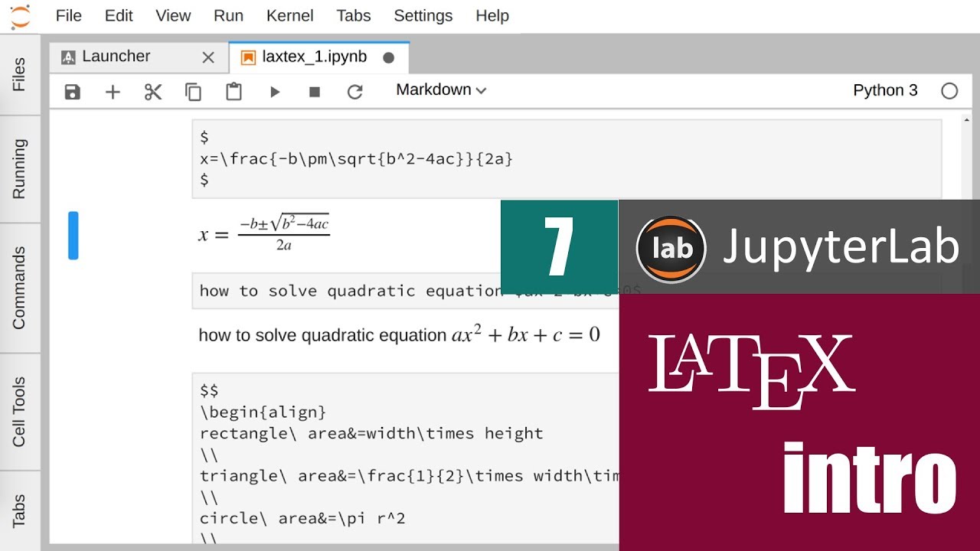This screenshot has height=551, width=980.
Task: Open the Commands sidebar panel
Action: tap(20, 288)
